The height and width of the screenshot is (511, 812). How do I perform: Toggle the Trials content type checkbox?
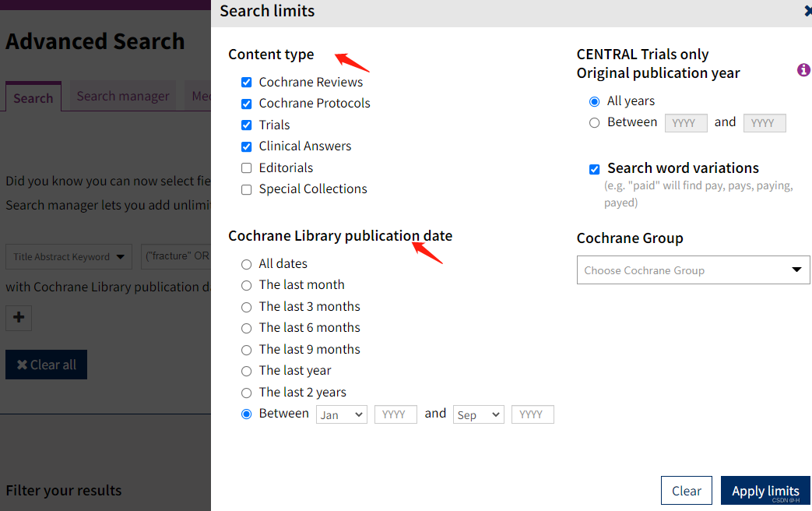pos(247,125)
